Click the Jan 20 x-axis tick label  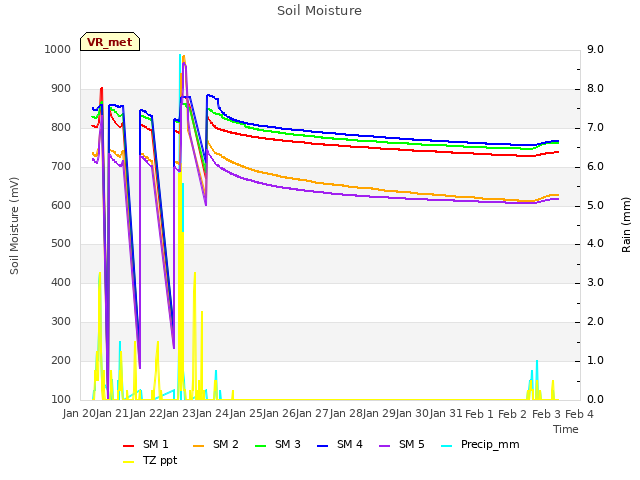click(79, 414)
